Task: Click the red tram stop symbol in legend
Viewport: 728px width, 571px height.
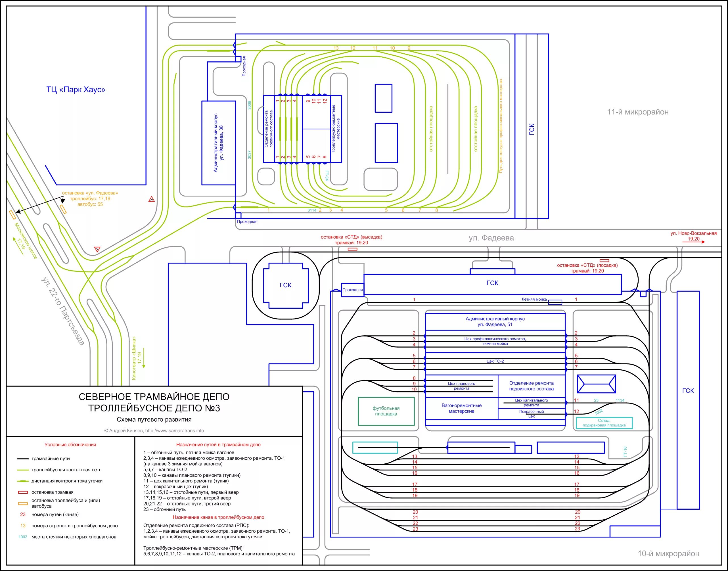Action: (x=23, y=492)
